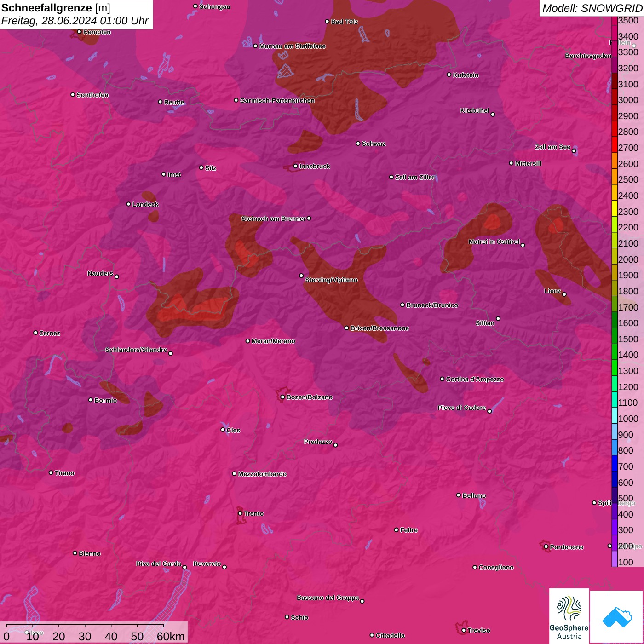Click the Zernez marker dot
The width and height of the screenshot is (644, 644).
(36, 333)
